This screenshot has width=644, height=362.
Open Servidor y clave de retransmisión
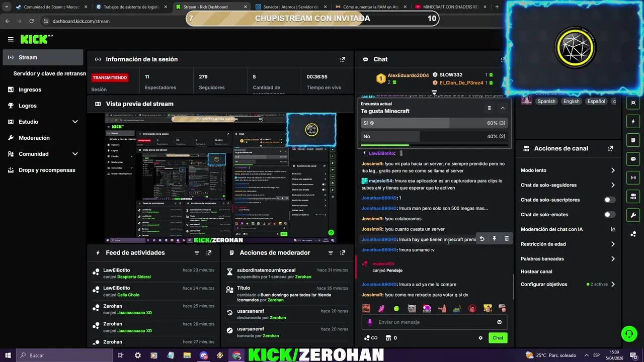49,73
